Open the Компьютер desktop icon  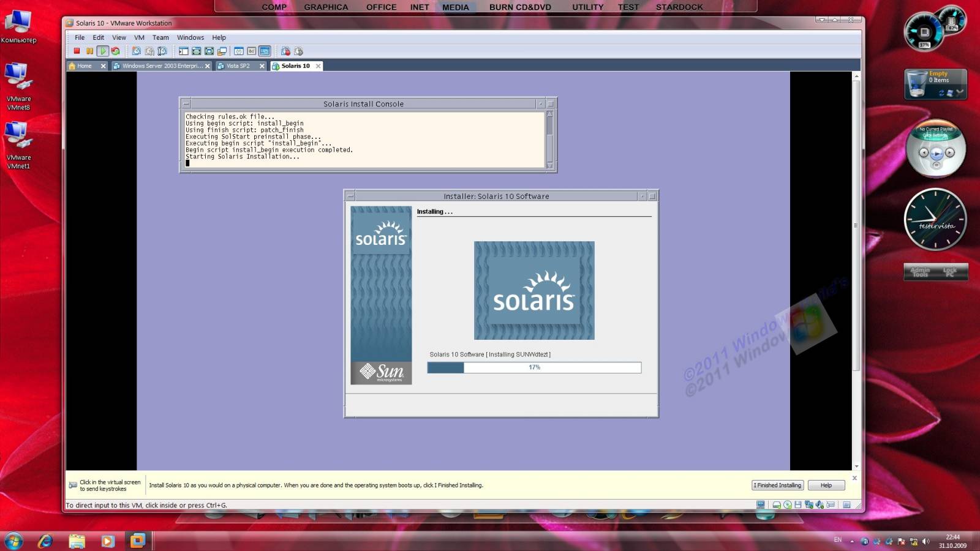tap(18, 27)
